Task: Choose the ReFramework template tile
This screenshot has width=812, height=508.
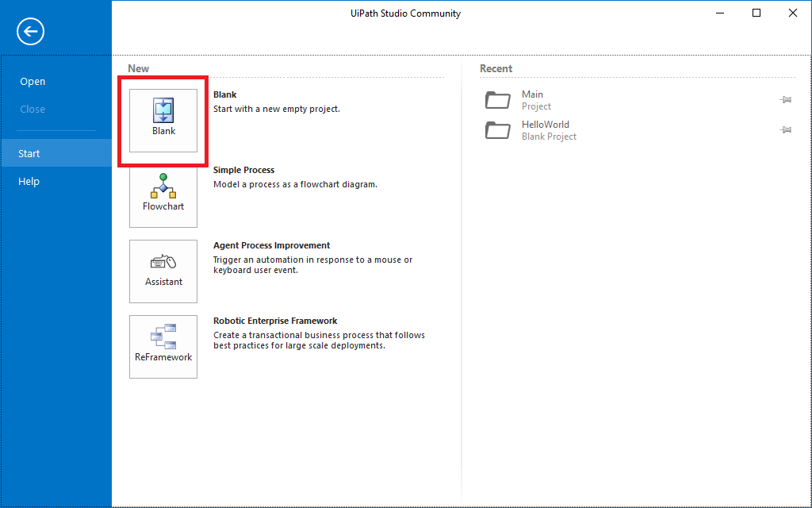Action: click(x=163, y=347)
